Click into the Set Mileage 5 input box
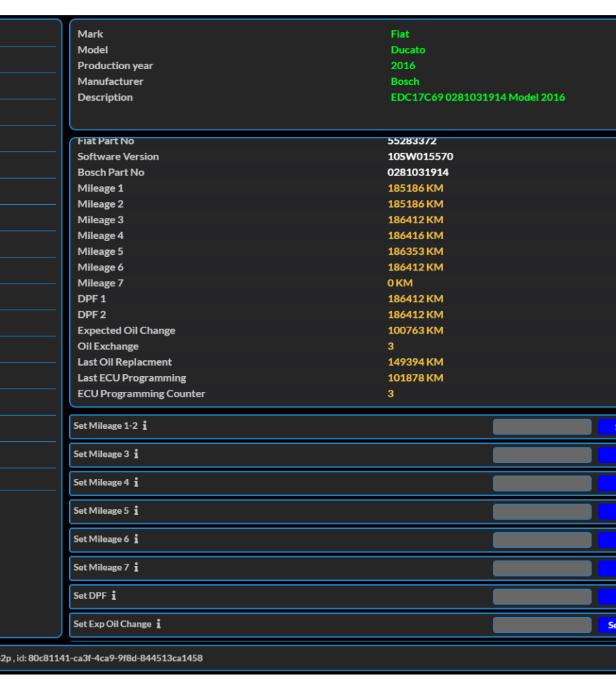The width and height of the screenshot is (616, 685). click(x=541, y=512)
